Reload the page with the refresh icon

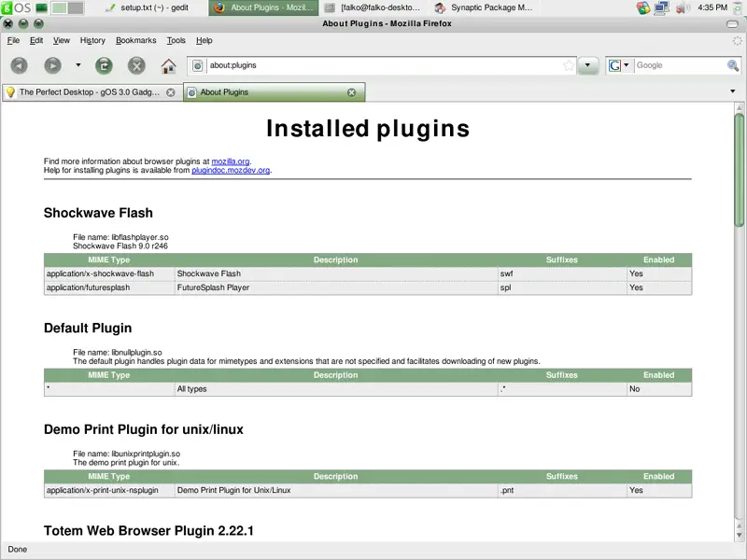coord(104,65)
